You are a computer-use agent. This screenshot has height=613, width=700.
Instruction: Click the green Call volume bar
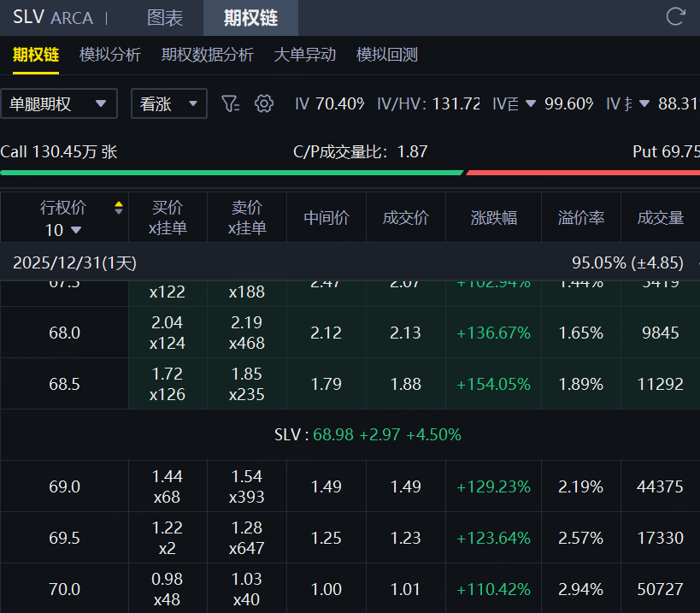[232, 173]
